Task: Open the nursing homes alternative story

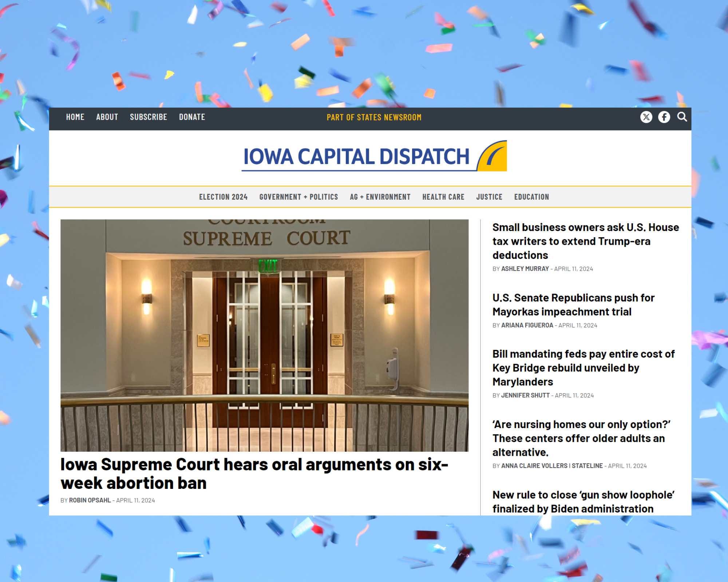Action: [x=581, y=438]
